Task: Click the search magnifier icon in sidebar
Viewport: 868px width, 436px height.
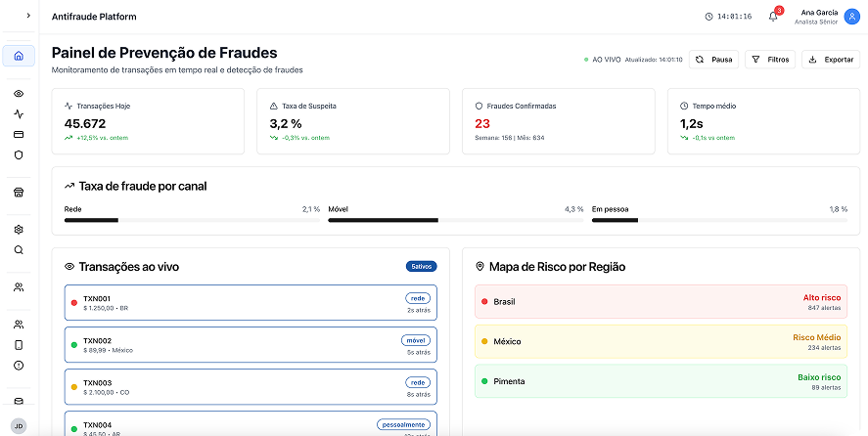Action: point(19,249)
